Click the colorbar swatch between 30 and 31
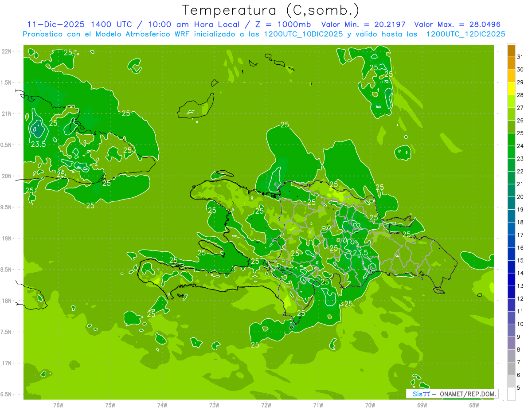The height and width of the screenshot is (411, 532). tap(511, 63)
